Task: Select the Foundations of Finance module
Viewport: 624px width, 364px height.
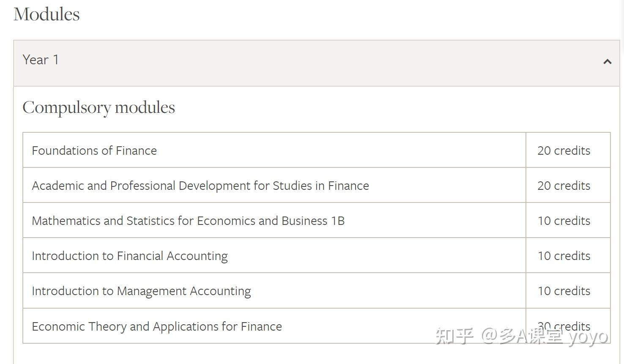Action: [94, 151]
